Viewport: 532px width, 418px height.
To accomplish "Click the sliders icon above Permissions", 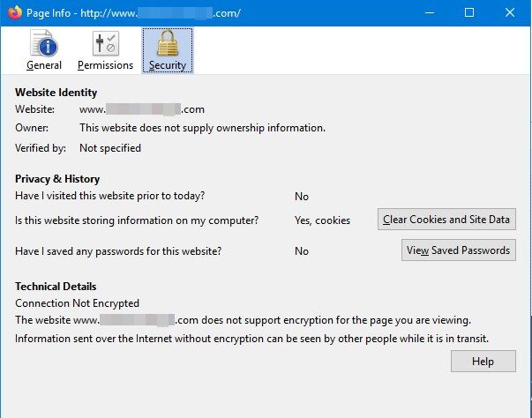I will pos(105,43).
